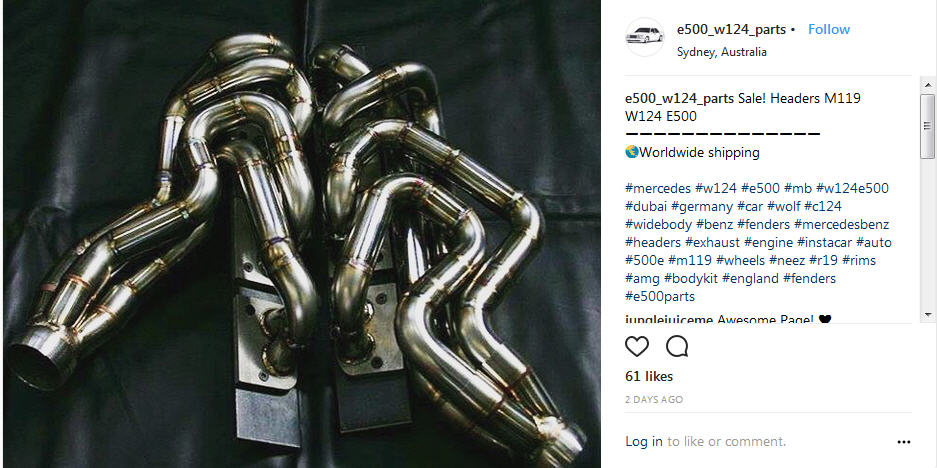Open the #headers hashtag
Image resolution: width=937 pixels, height=468 pixels.
pos(653,243)
